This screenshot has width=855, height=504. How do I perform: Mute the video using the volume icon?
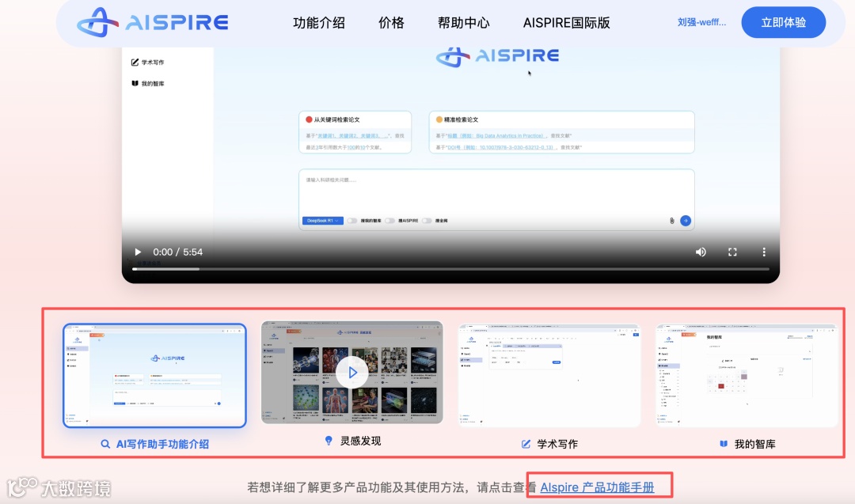[x=701, y=252]
